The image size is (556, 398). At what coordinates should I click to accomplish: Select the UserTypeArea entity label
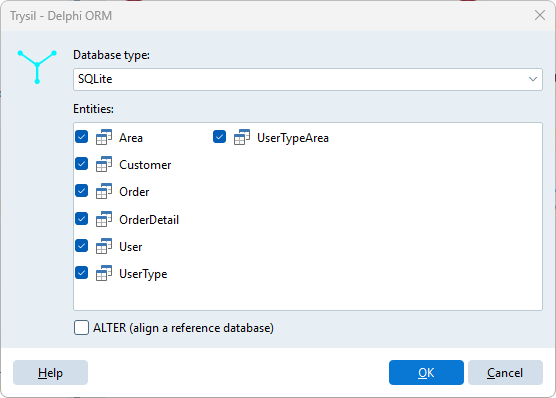(293, 138)
